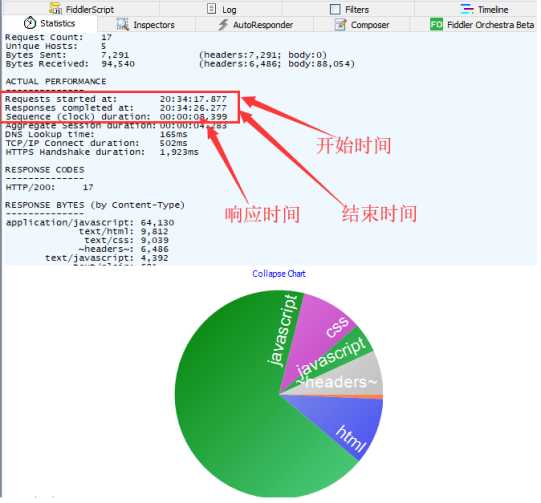Image resolution: width=541 pixels, height=503 pixels.
Task: Open the Log tab
Action: [x=222, y=9]
